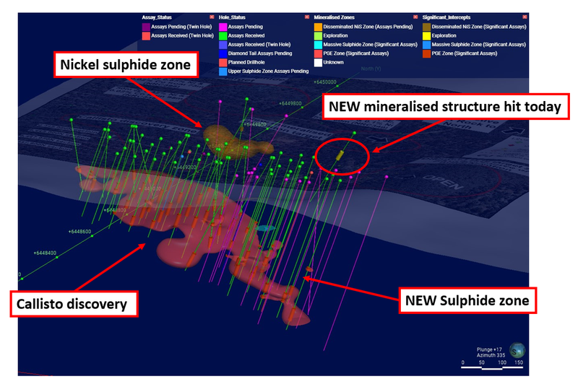Click the Hole_Status Assays Received (Twin Hole) swatch

[x=223, y=45]
